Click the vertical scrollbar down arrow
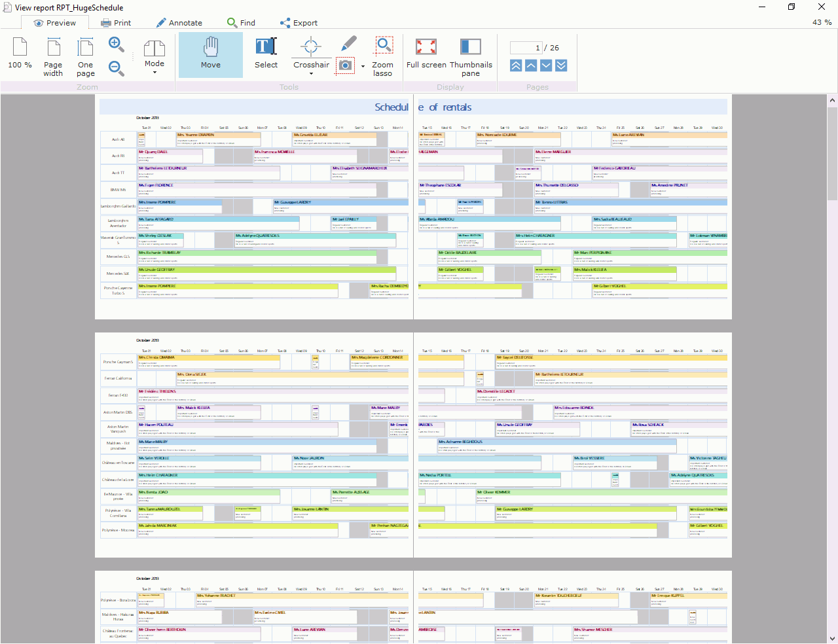 pos(832,638)
